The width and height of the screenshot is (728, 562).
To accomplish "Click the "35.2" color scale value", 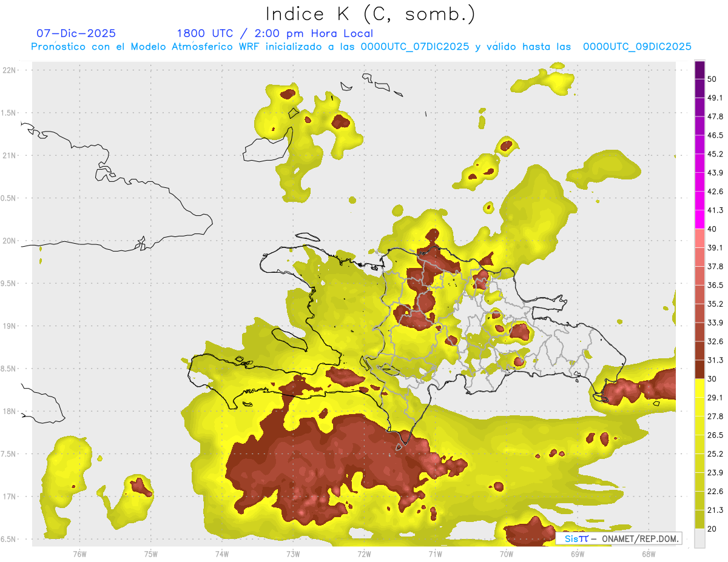I will [x=715, y=304].
